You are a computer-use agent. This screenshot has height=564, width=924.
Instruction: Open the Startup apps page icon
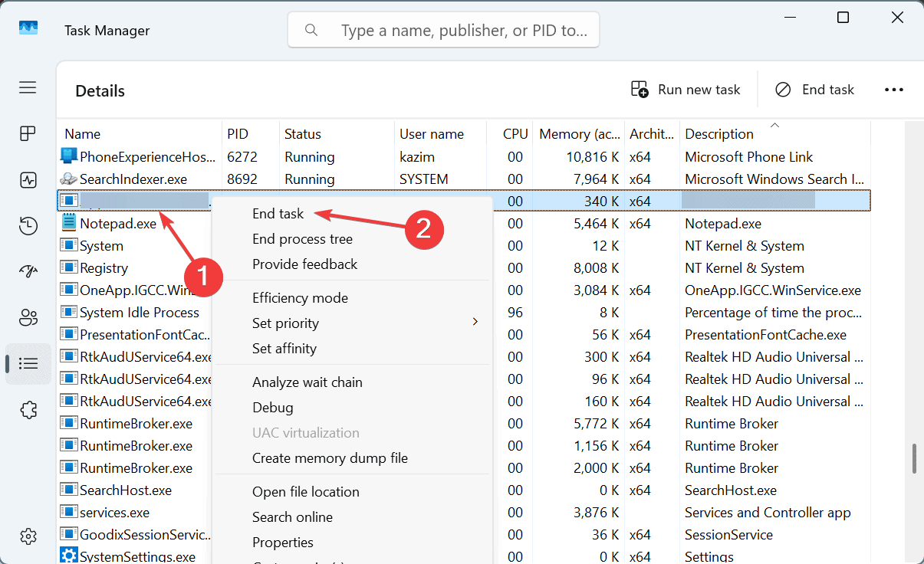pyautogui.click(x=28, y=271)
